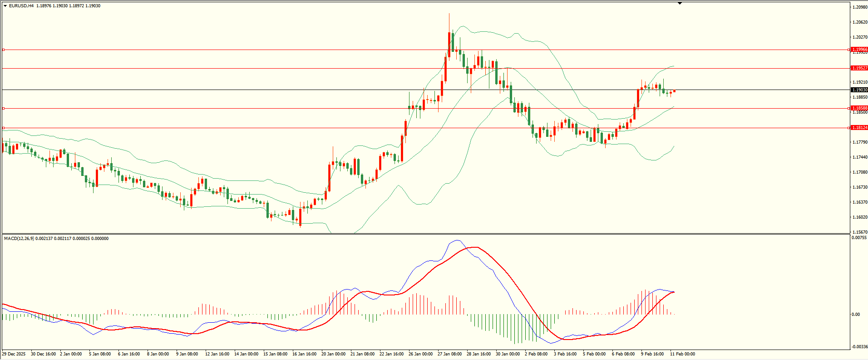Screen dimensions: 868x360
Task: Click the 20 Jan 00:00 time label
Action: coord(333,354)
